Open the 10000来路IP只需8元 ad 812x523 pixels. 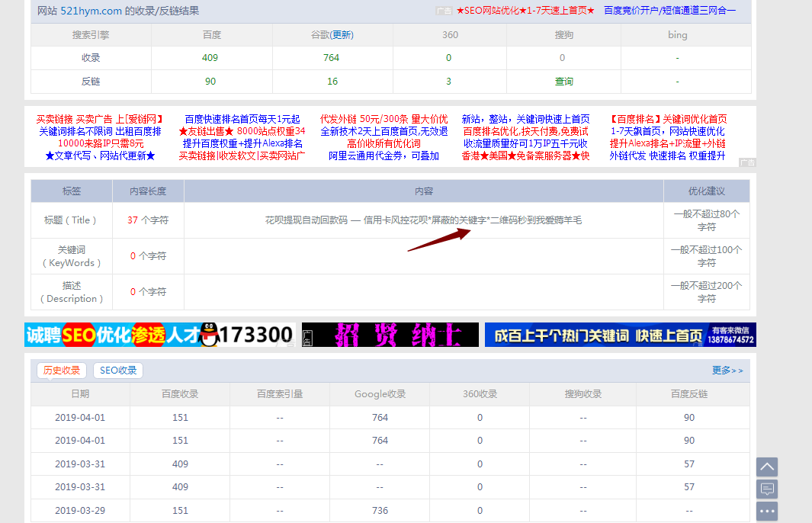[x=101, y=143]
